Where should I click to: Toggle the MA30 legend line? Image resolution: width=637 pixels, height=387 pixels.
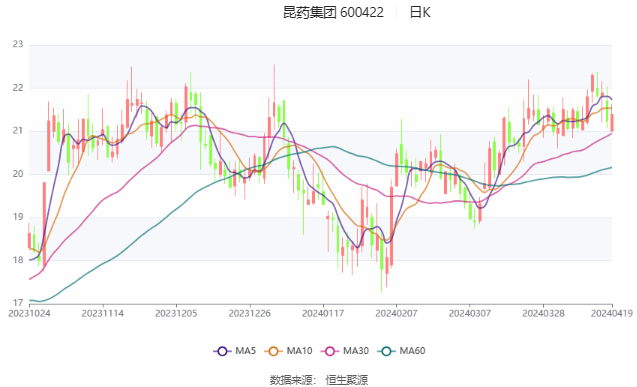[345, 351]
